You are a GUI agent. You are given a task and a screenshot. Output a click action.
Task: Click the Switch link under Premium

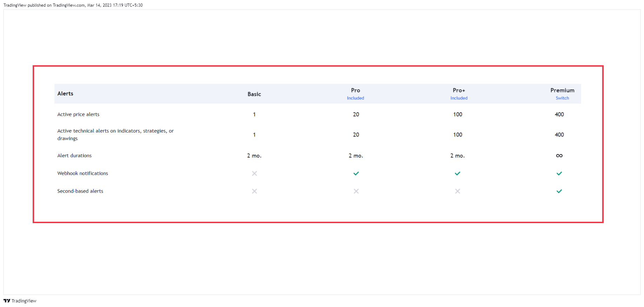[562, 98]
